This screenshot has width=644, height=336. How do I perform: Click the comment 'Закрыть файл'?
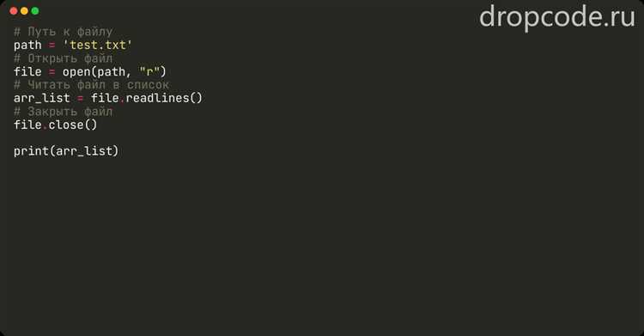(63, 112)
